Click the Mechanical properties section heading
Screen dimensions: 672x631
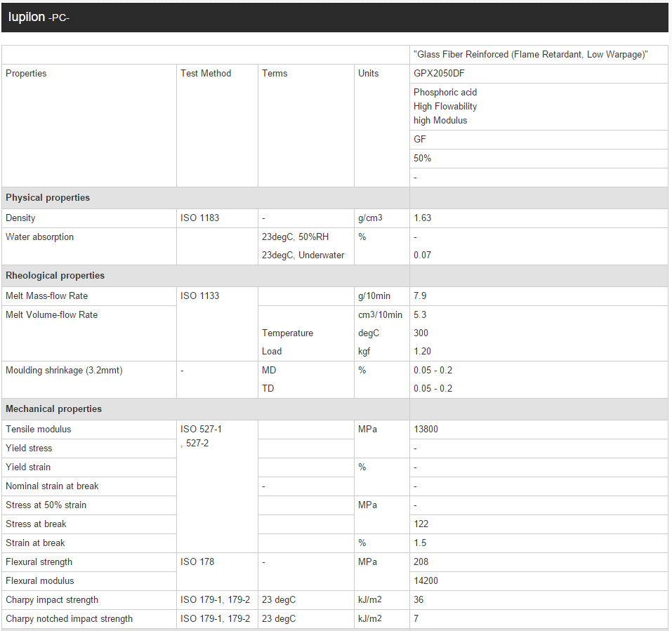53,409
